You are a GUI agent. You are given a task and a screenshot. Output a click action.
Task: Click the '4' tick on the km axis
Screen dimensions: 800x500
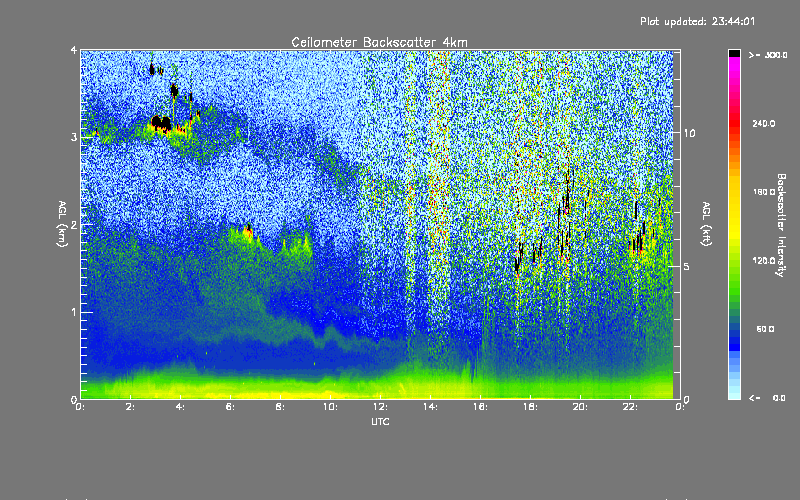coord(74,51)
